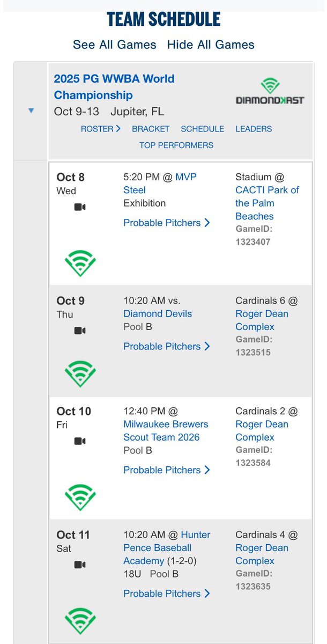Open DiamondKast stream icon for Oct 9 game
Screen dimensions: 327x644
pos(80,374)
